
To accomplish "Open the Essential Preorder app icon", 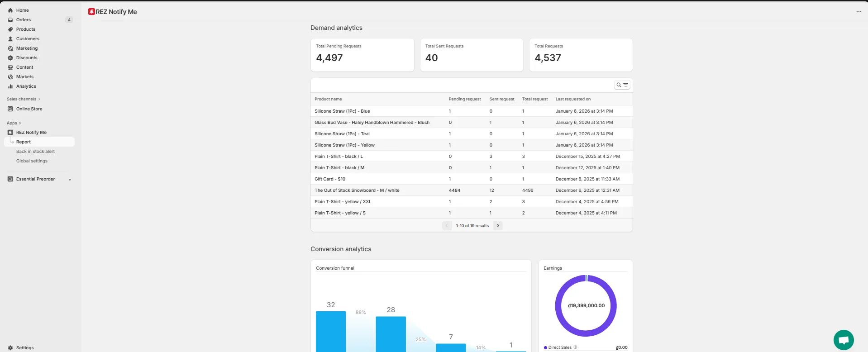I will (x=10, y=179).
